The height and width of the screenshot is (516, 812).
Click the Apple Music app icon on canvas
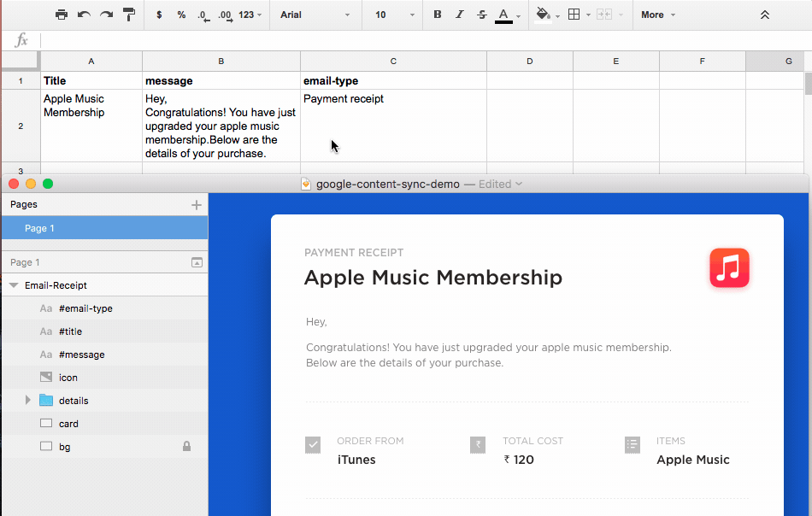(729, 267)
